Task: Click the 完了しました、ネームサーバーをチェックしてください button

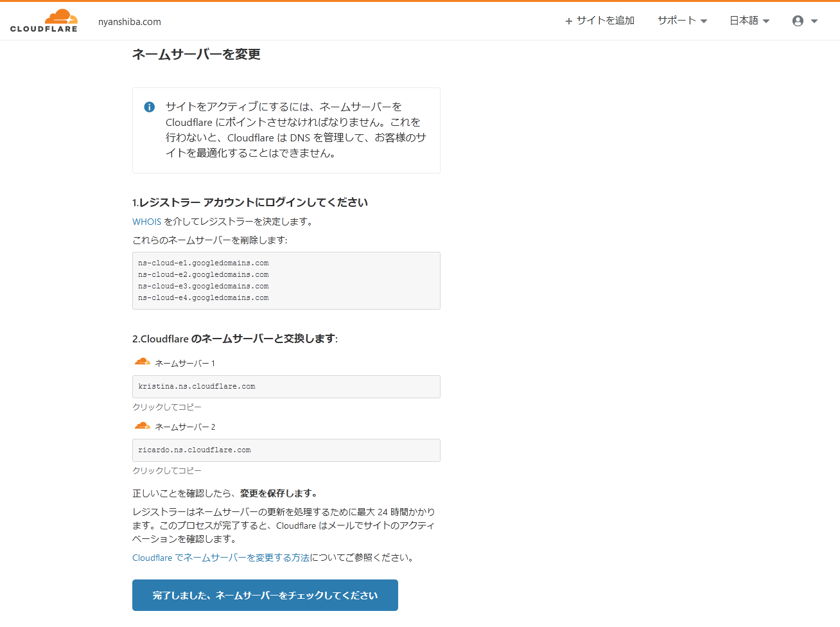Action: [265, 595]
